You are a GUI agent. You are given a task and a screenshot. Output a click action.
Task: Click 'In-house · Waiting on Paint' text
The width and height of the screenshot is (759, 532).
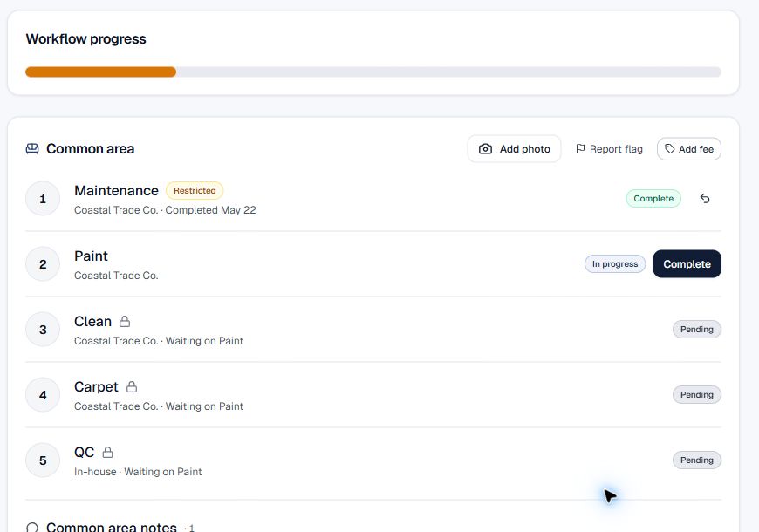click(x=138, y=472)
